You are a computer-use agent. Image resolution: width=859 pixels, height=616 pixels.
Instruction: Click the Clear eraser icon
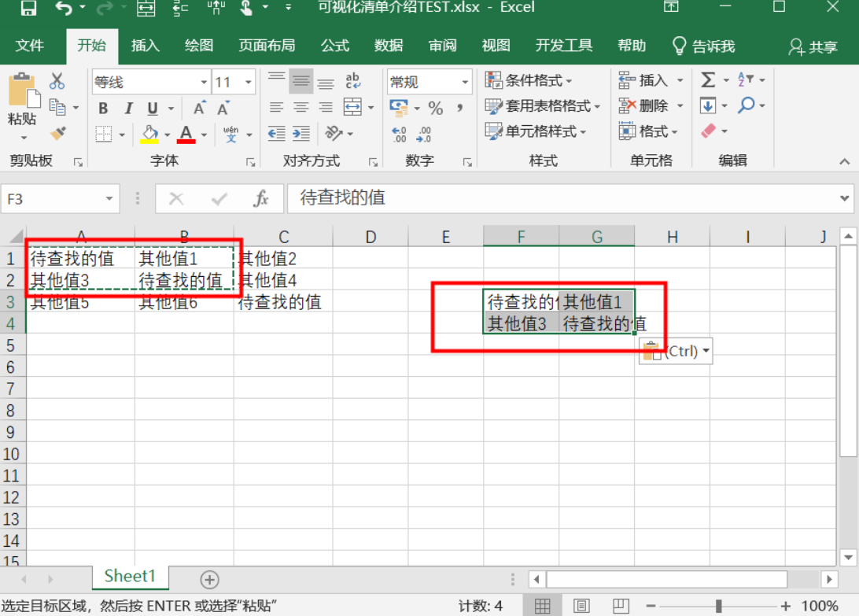coord(708,131)
